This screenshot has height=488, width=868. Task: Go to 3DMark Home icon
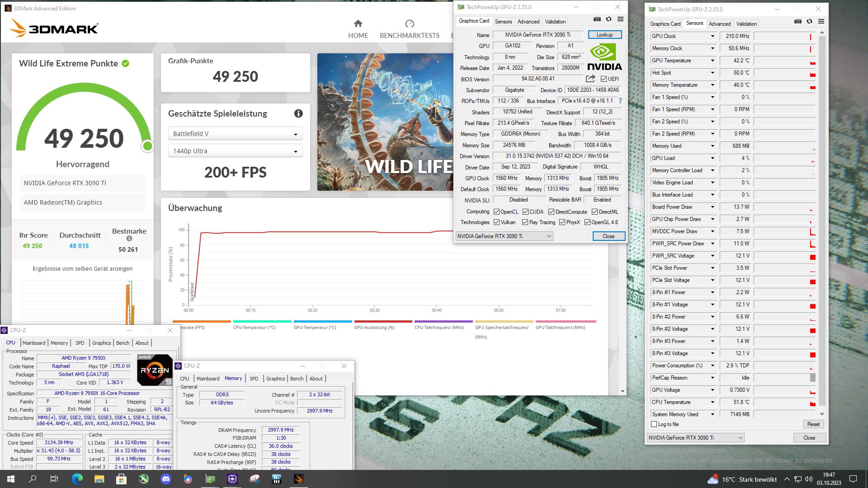(358, 23)
